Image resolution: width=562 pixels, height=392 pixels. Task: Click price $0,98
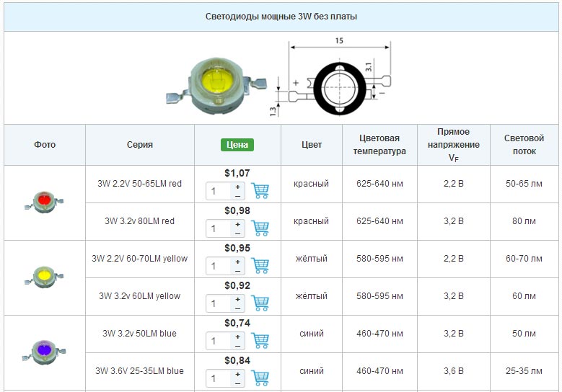click(x=237, y=210)
